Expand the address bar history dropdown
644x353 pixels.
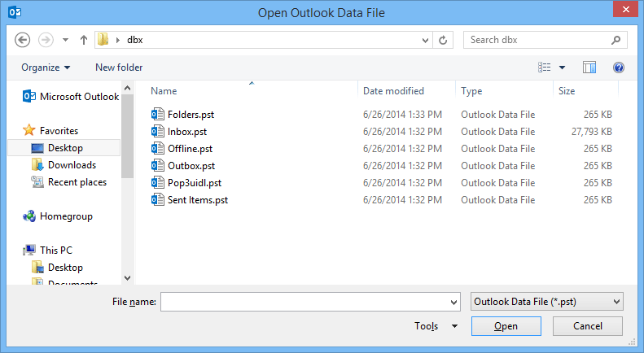(x=426, y=40)
